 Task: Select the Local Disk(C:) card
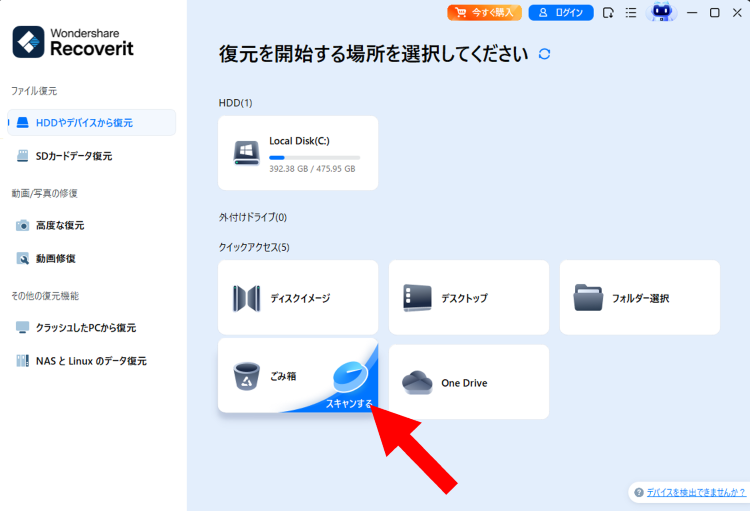click(298, 153)
